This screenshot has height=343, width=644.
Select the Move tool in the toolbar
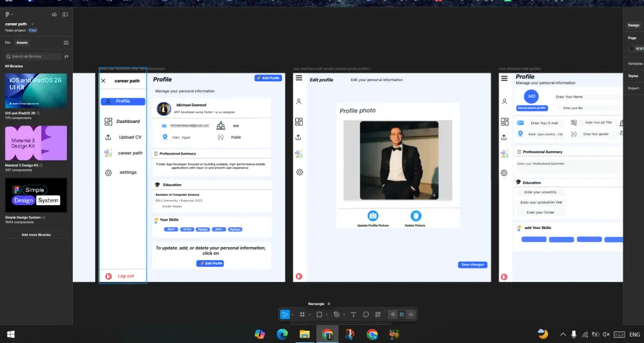coord(284,315)
